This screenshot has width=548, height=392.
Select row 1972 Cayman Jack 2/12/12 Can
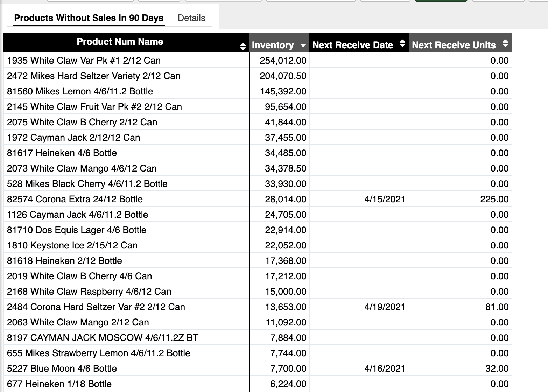(x=258, y=138)
